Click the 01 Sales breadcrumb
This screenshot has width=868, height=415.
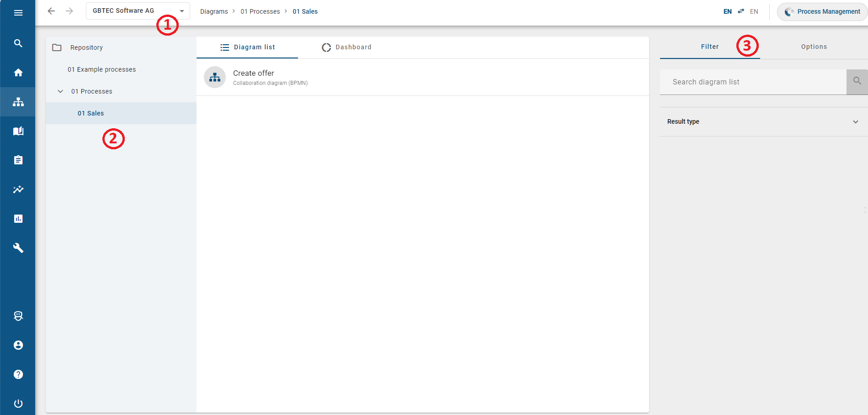point(305,11)
